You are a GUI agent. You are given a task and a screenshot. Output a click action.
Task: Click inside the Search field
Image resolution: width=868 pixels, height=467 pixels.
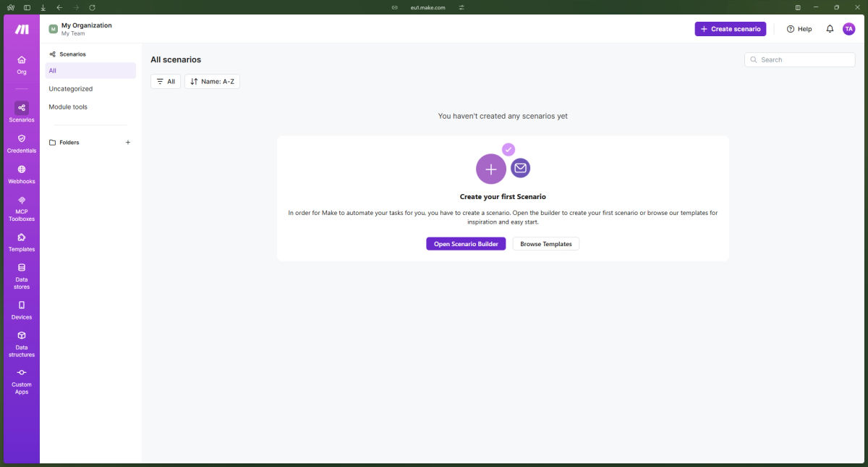click(x=799, y=59)
